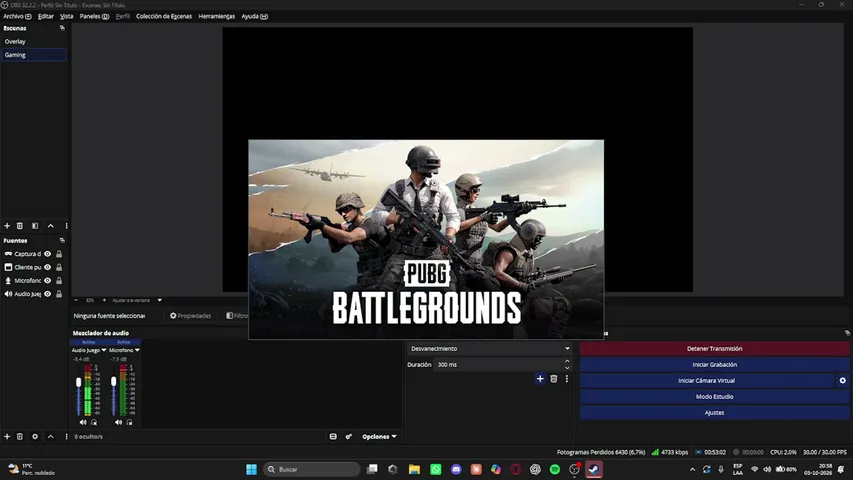Open the Editar menu
853x480 pixels.
(x=46, y=16)
